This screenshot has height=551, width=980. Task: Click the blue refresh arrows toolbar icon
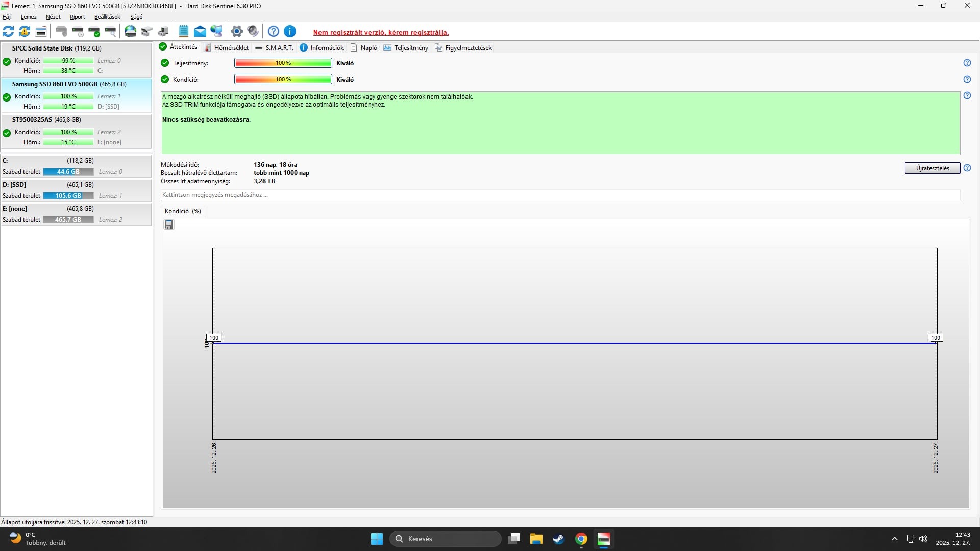(x=8, y=32)
